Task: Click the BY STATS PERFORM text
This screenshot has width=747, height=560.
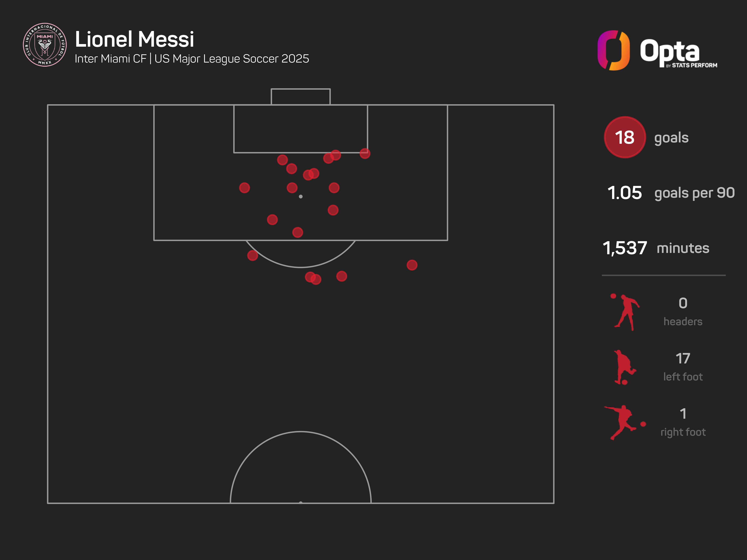Action: point(692,65)
